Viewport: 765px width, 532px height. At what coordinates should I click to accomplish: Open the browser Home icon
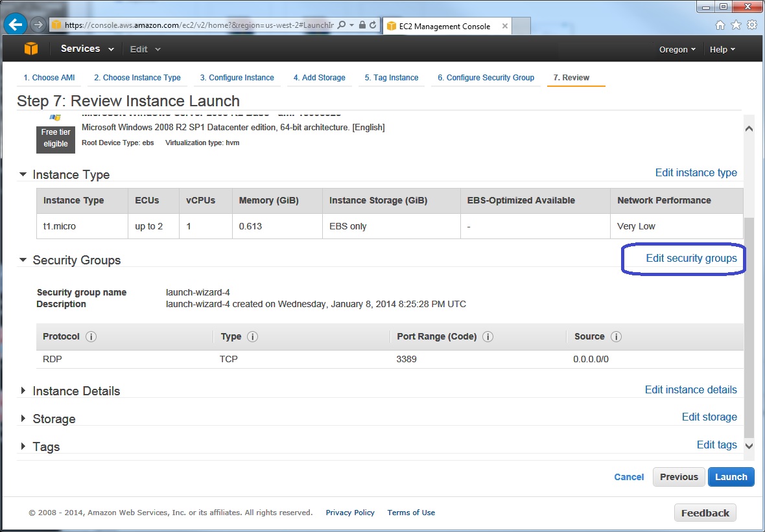click(x=720, y=25)
